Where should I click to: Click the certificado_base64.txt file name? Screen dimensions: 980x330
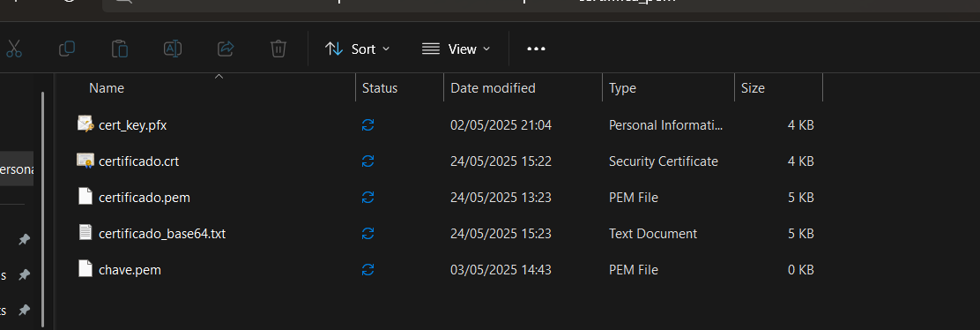162,234
